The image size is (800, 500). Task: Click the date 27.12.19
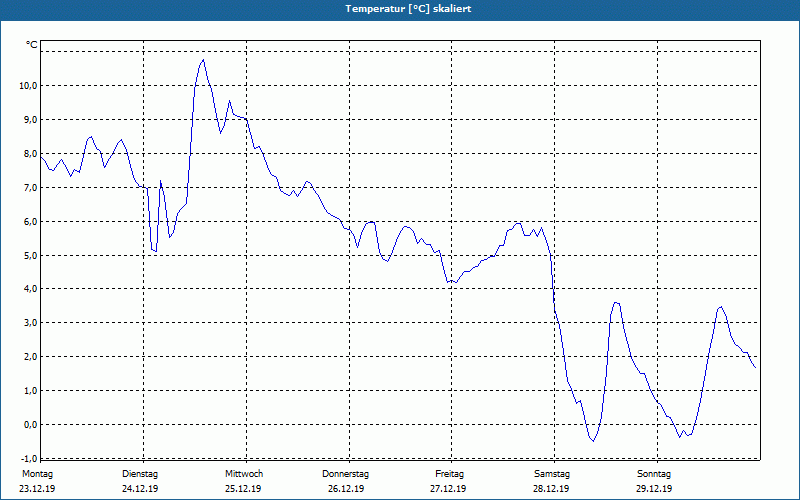(448, 489)
